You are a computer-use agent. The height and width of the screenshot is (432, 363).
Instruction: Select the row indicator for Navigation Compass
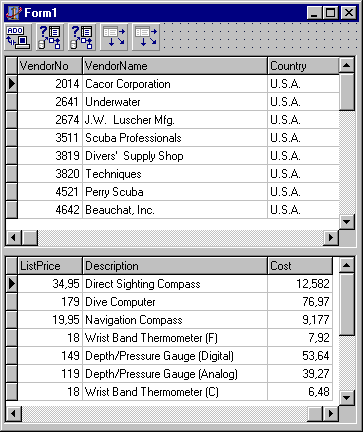[12, 320]
